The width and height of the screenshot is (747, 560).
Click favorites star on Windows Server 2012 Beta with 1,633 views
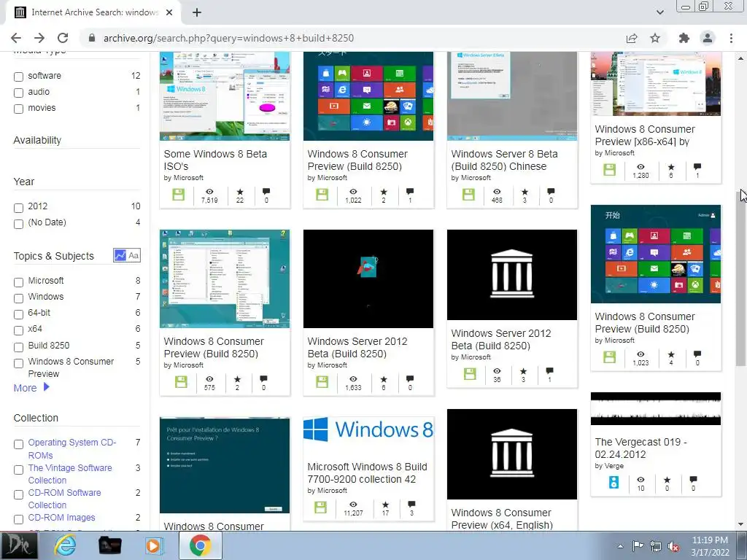point(384,379)
